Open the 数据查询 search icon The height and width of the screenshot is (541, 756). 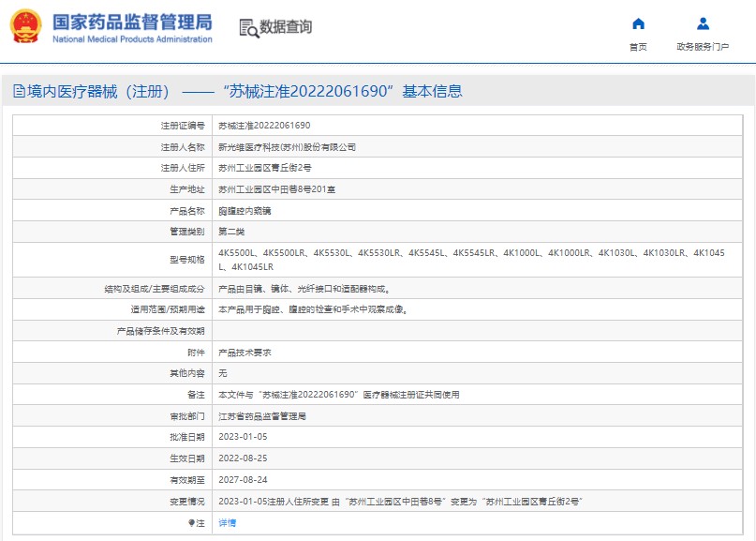(248, 28)
